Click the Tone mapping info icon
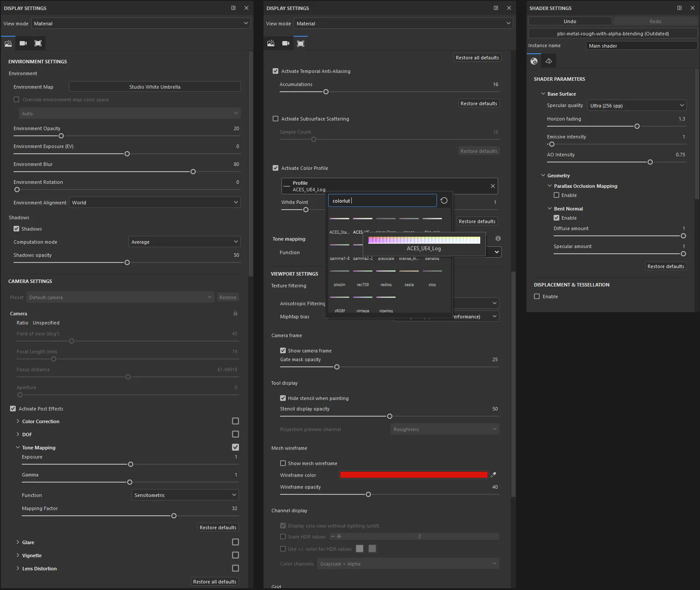The height and width of the screenshot is (590, 700). [498, 238]
